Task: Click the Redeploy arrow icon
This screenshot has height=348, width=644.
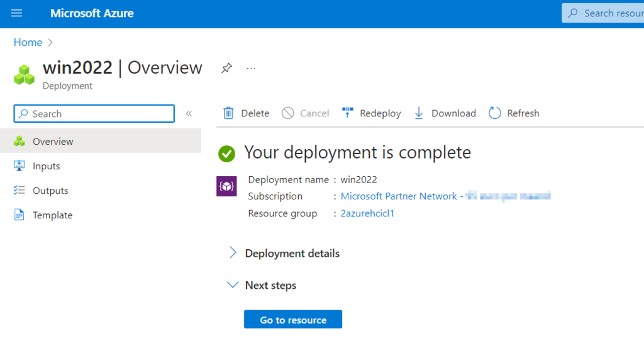Action: point(347,113)
